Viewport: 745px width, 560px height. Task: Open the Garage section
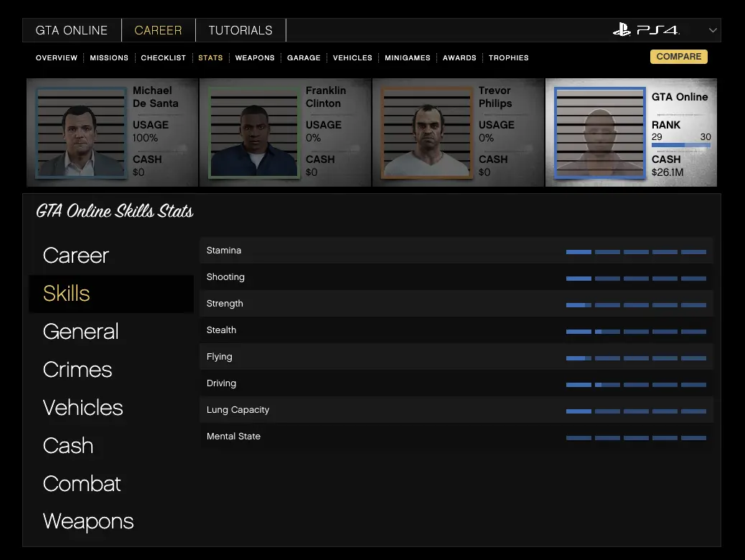[304, 57]
